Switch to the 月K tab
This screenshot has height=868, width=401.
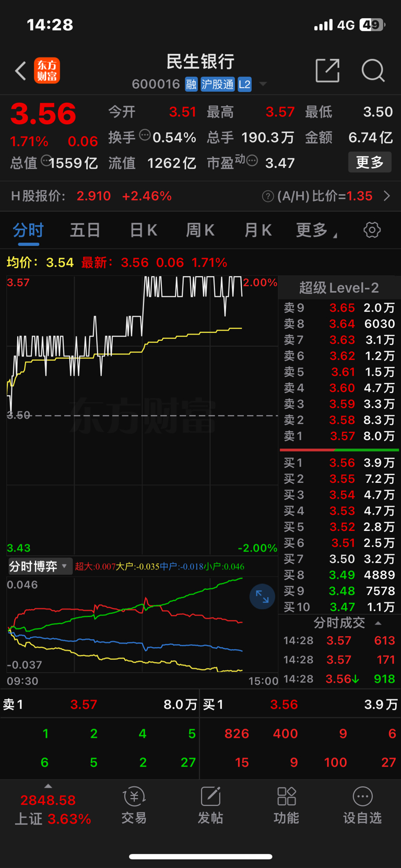(x=257, y=230)
